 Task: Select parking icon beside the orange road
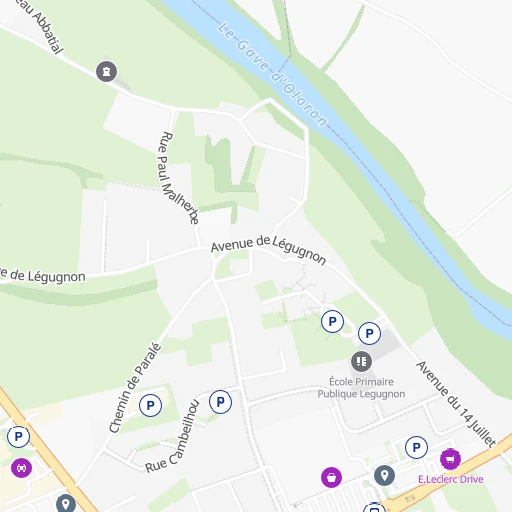(18, 436)
